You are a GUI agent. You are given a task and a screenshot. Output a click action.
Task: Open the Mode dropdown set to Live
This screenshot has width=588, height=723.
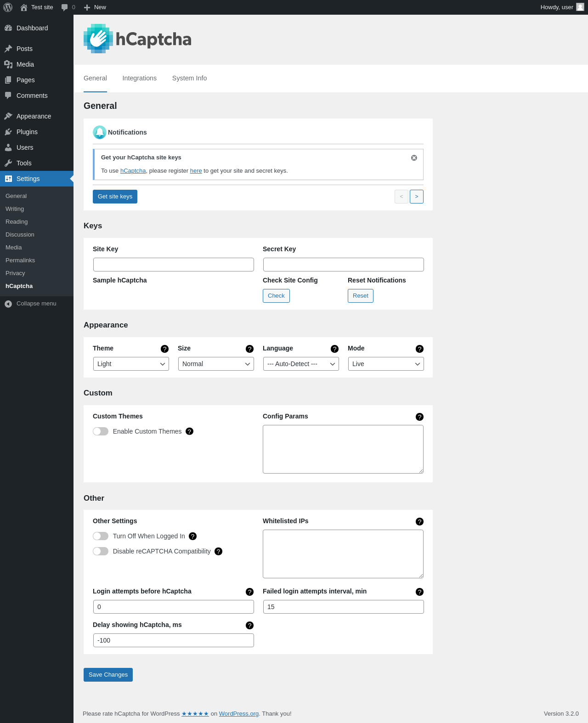point(386,364)
